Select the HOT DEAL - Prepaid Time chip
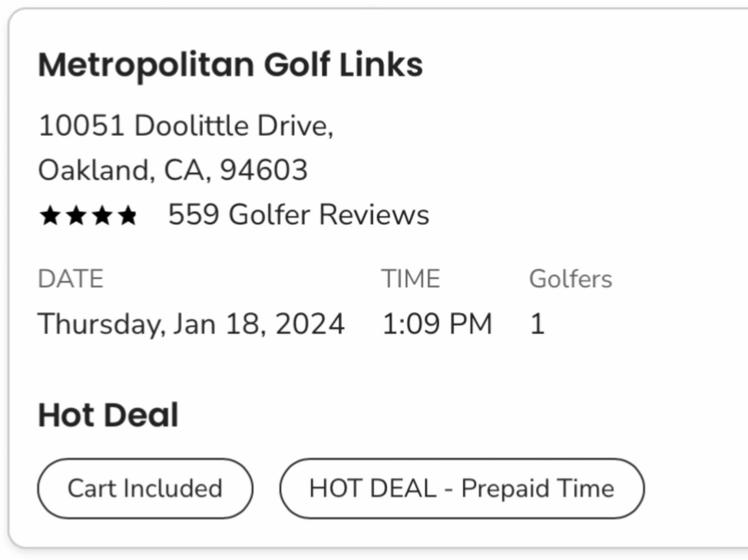The width and height of the screenshot is (748, 560). click(x=462, y=488)
